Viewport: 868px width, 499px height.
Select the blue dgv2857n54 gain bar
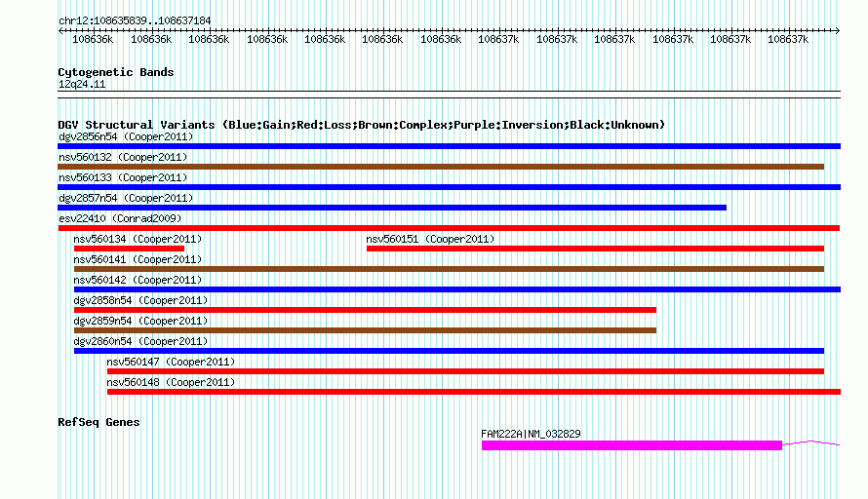point(392,208)
